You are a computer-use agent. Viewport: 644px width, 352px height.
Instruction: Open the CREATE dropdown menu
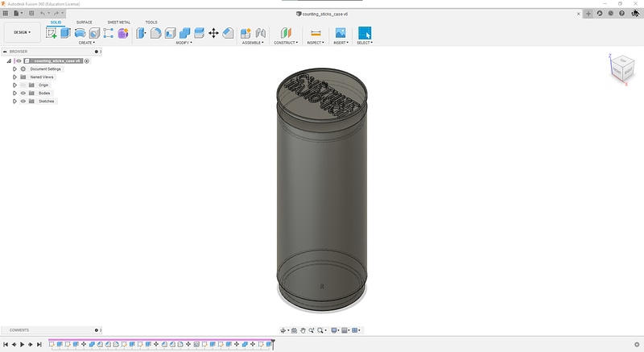(87, 43)
